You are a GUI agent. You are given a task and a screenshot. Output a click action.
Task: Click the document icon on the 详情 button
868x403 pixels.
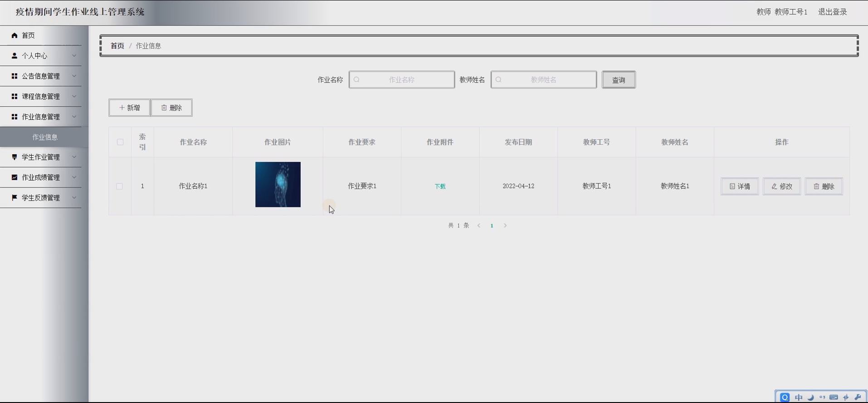click(732, 187)
